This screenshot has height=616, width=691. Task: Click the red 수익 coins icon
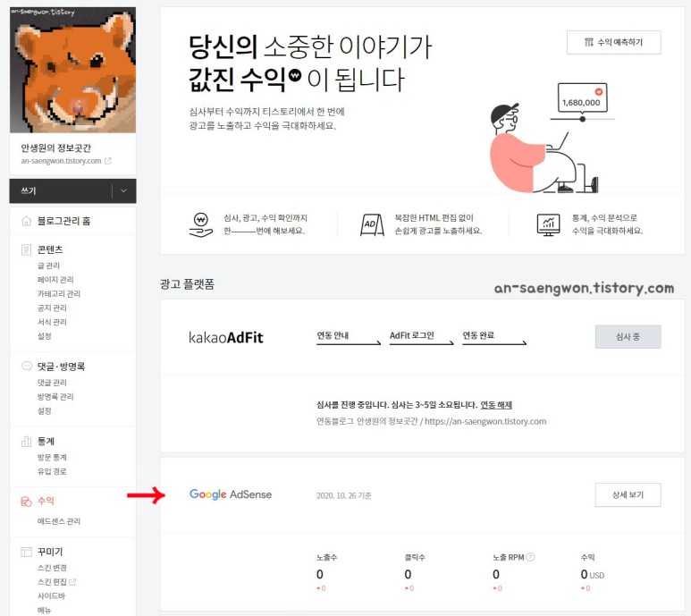point(27,501)
